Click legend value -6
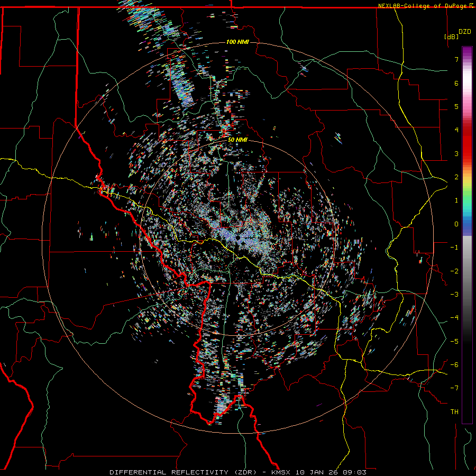Screen dimensions: 476x476 tap(454, 364)
